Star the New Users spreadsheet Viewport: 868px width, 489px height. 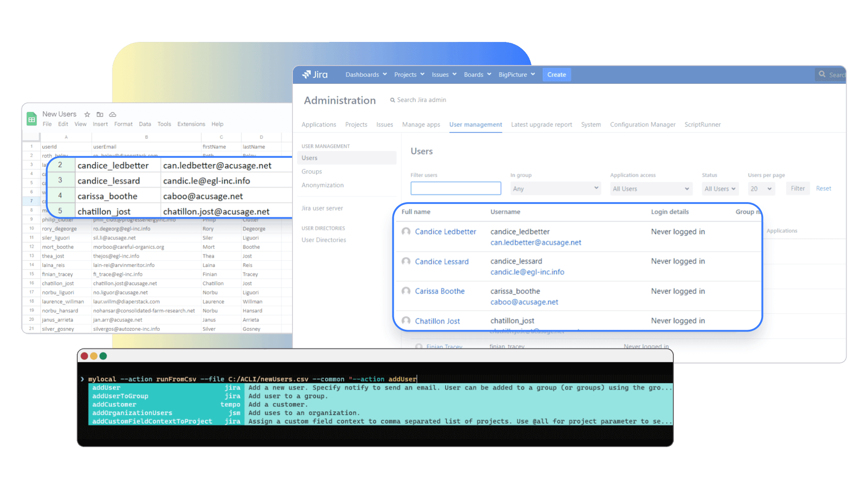[x=87, y=114]
